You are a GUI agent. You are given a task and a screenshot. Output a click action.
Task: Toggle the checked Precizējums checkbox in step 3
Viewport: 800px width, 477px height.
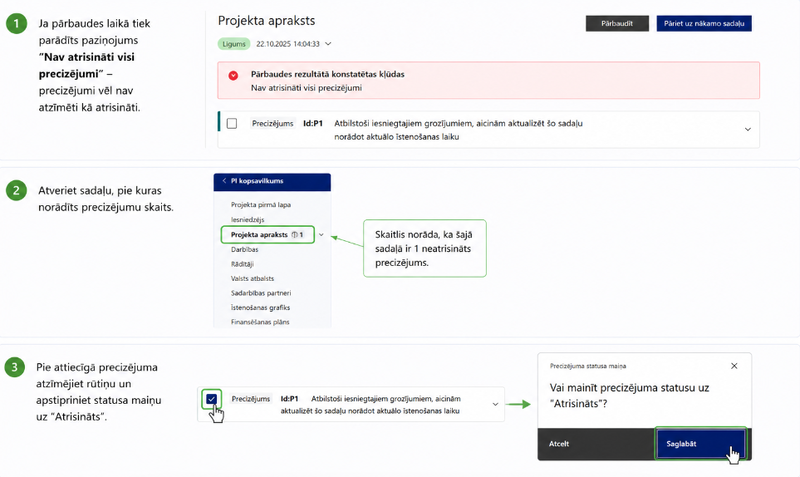[x=211, y=399]
